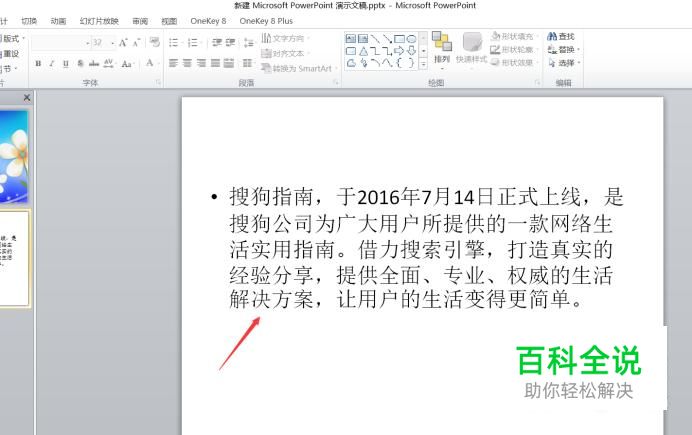
Task: Open 快速样式 Quick Styles gallery
Action: point(471,49)
